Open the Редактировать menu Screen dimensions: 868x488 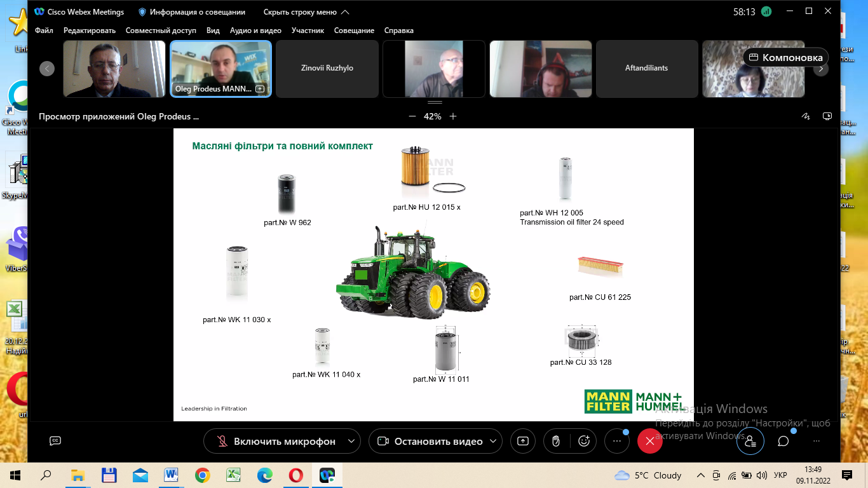(90, 30)
